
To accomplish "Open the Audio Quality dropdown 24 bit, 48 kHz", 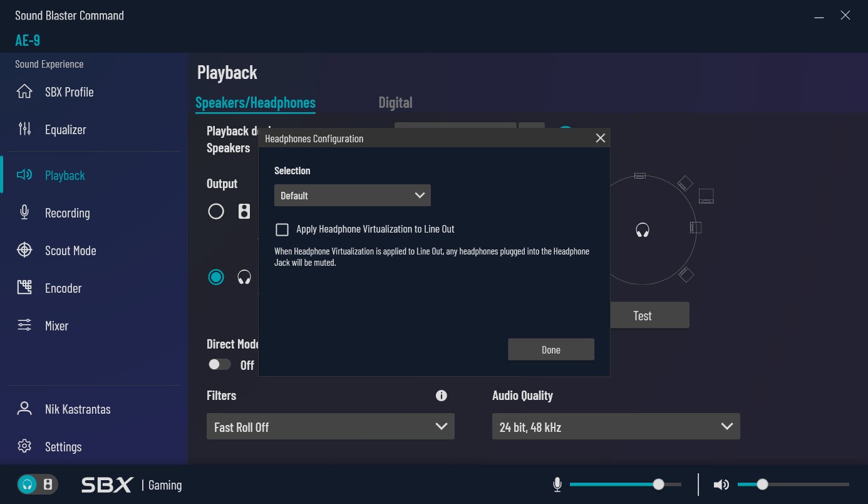I will [x=616, y=427].
